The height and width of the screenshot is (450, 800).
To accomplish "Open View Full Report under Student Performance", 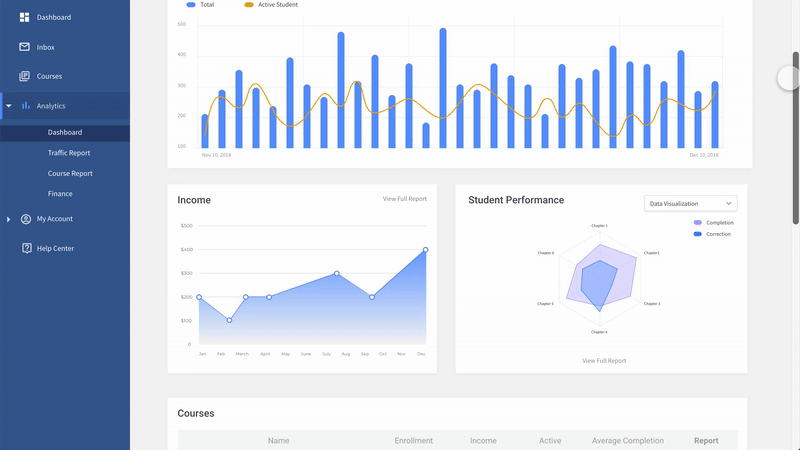I will [604, 361].
